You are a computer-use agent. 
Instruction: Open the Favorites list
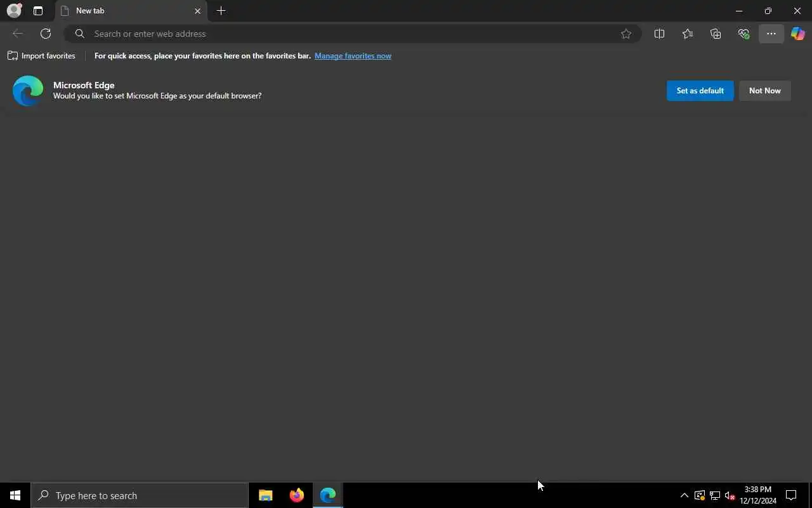tap(688, 34)
